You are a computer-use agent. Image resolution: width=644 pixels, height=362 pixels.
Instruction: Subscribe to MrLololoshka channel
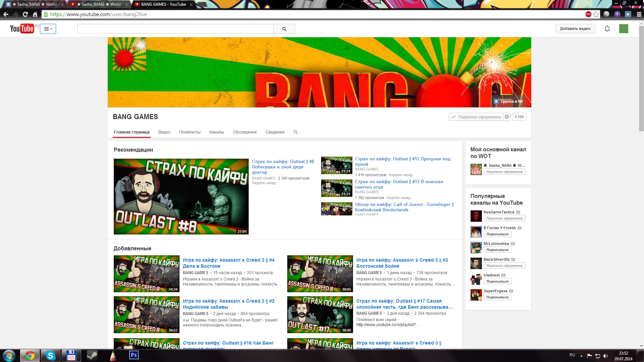497,250
